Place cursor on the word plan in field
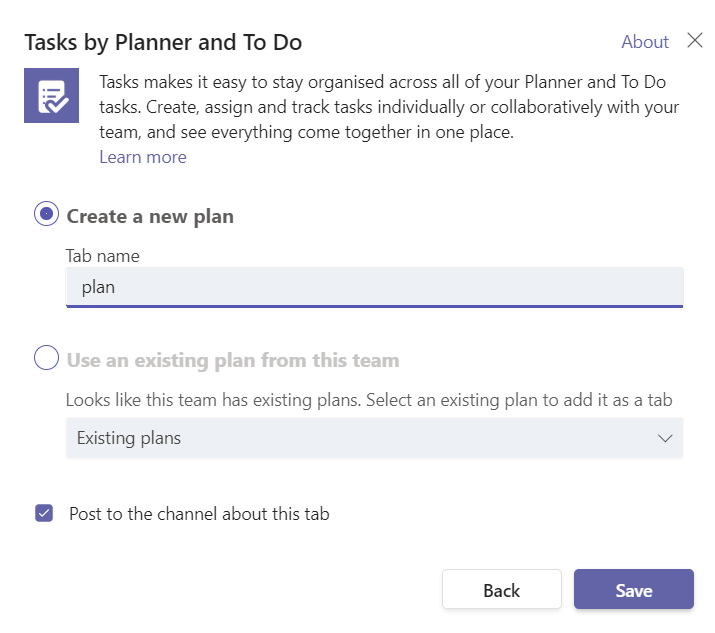The image size is (715, 633). (x=98, y=288)
